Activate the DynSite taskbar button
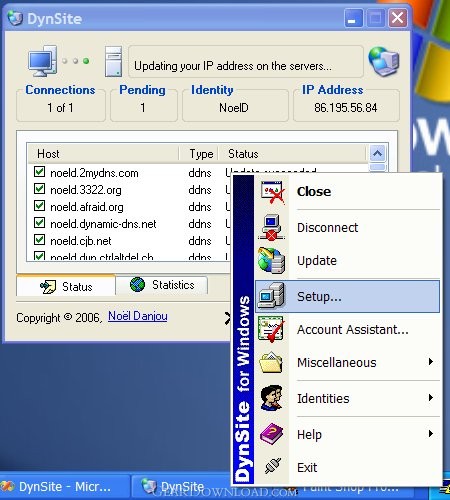The height and width of the screenshot is (500, 450). point(182,487)
